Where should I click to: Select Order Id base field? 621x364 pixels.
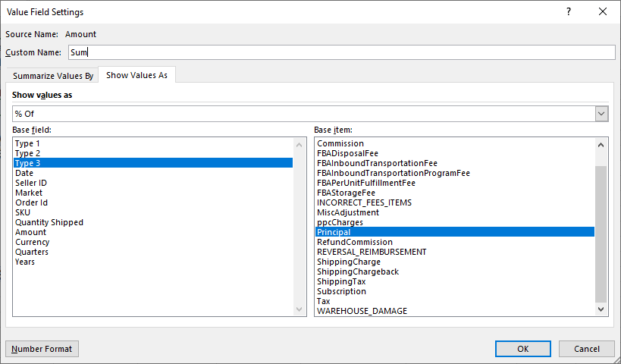point(153,202)
